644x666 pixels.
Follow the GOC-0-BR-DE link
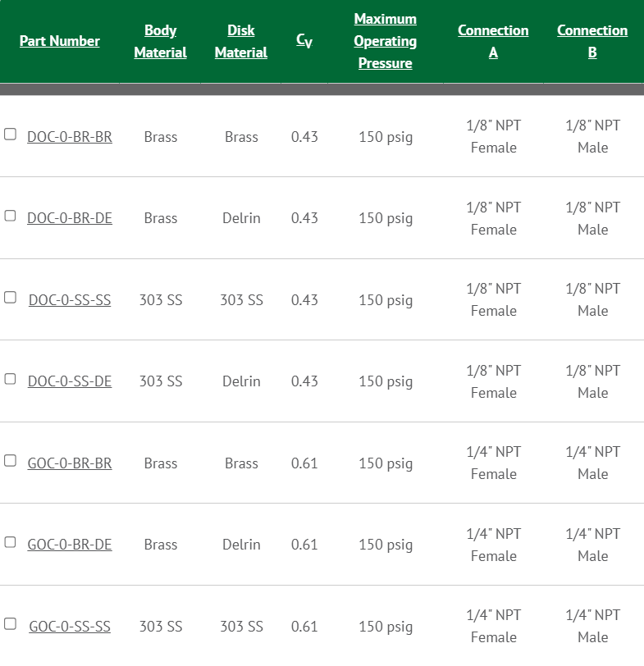[70, 545]
